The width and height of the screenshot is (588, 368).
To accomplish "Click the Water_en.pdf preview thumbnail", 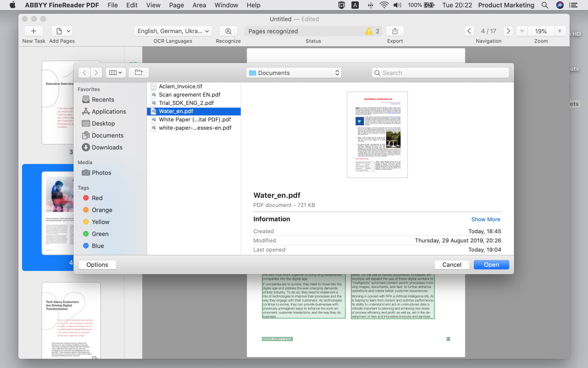I will tap(377, 135).
